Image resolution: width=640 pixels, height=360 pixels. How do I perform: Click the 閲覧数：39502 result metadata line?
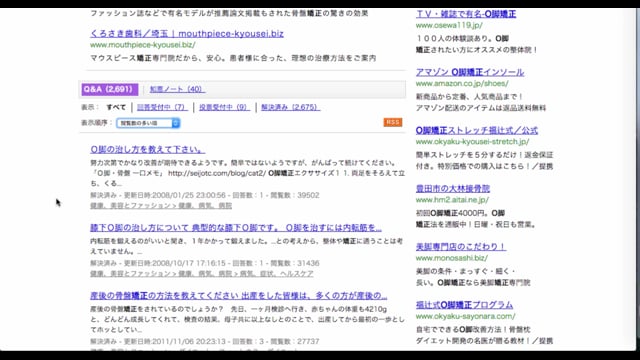pyautogui.click(x=205, y=195)
